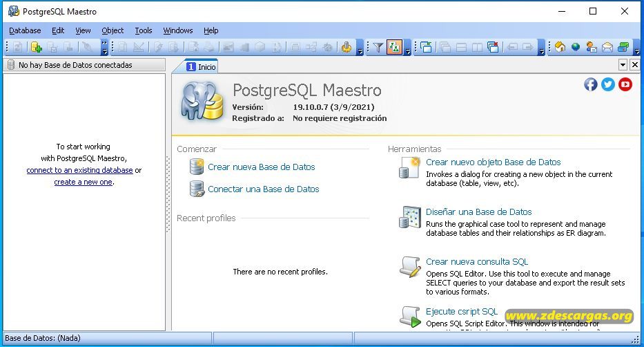This screenshot has width=644, height=347.
Task: Open the Tools menu
Action: 144,30
